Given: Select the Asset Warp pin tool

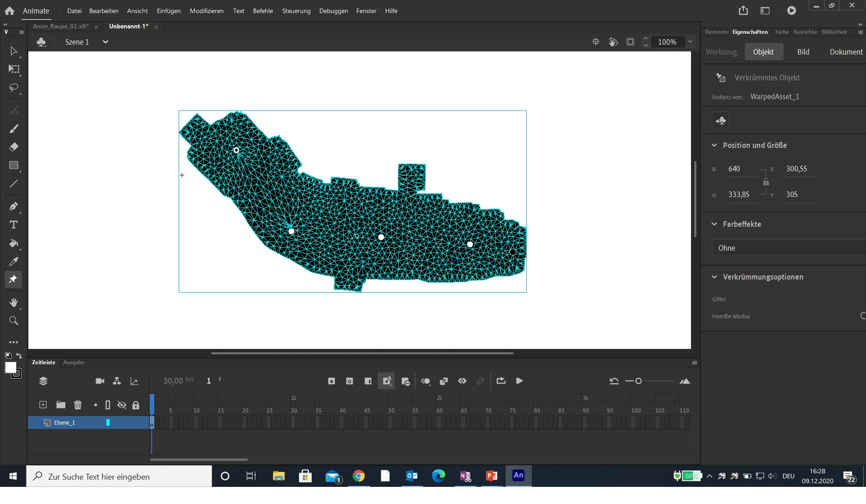Looking at the screenshot, I should 14,279.
